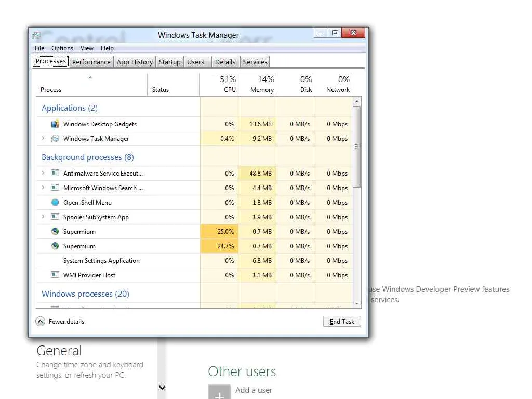The image size is (532, 399).
Task: Open the View menu
Action: (87, 48)
